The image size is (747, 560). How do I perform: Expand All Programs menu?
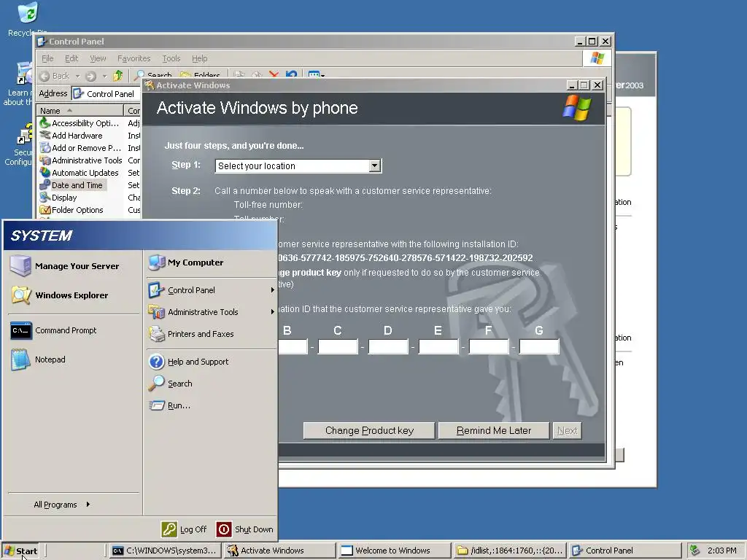62,505
